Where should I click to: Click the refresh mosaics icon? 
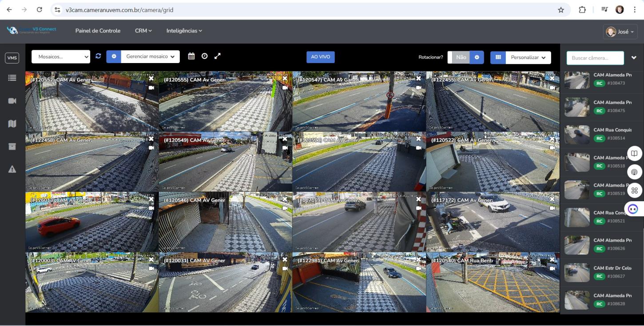point(98,56)
